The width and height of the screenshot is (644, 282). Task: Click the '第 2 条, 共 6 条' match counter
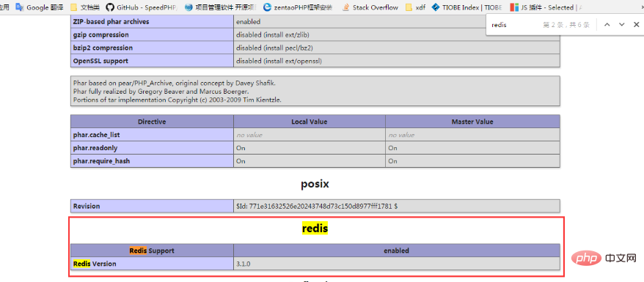coord(566,25)
